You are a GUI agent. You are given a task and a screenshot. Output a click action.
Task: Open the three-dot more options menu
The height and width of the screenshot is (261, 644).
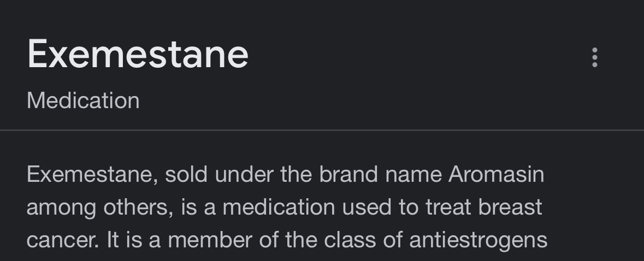pyautogui.click(x=594, y=57)
